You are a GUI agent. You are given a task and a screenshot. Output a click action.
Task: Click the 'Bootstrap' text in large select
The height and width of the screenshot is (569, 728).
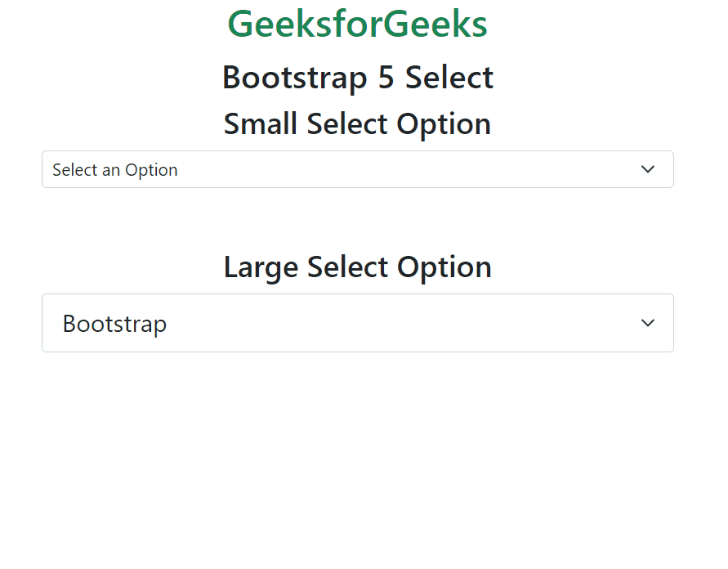coord(114,323)
